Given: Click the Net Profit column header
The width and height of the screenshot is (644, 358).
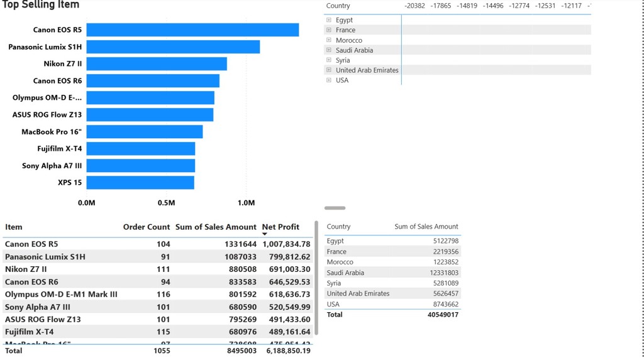Looking at the screenshot, I should 280,227.
